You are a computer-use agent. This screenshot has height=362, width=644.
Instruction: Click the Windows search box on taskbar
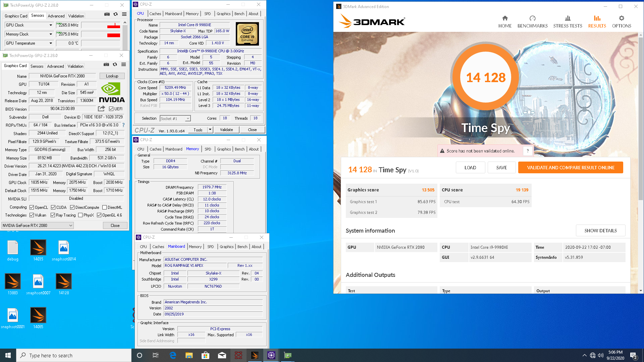[74, 355]
